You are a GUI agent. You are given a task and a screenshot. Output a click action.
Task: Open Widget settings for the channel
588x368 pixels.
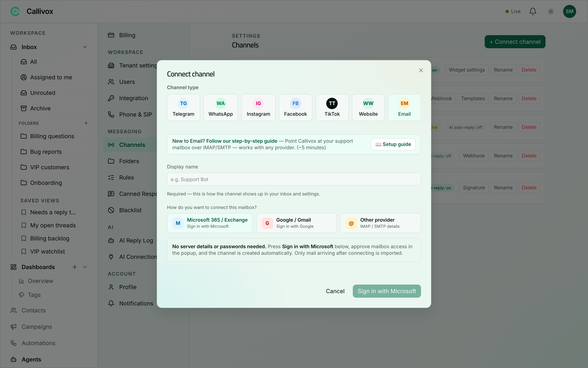(467, 70)
